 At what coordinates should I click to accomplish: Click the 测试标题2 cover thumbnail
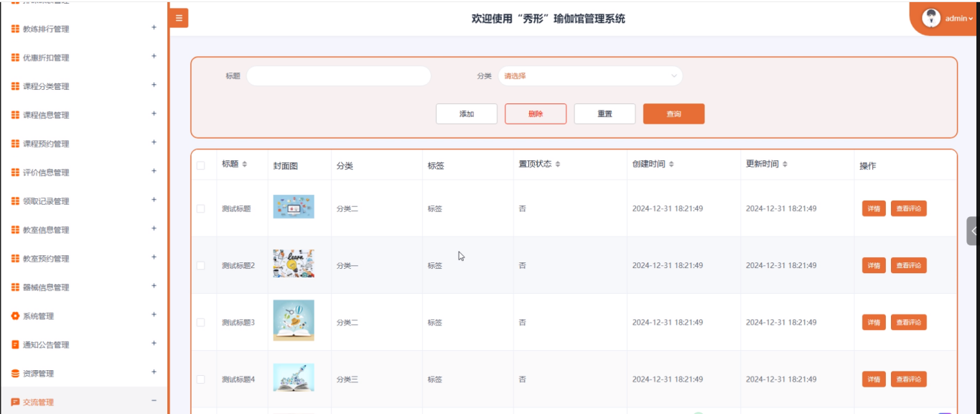point(294,264)
